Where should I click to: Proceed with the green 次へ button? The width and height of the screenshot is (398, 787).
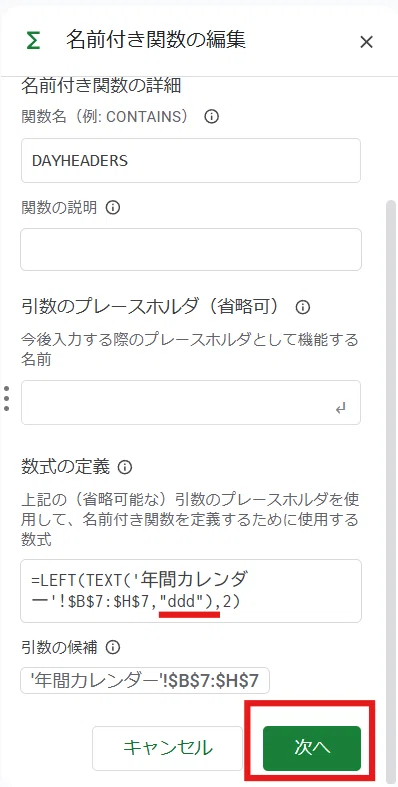[312, 748]
